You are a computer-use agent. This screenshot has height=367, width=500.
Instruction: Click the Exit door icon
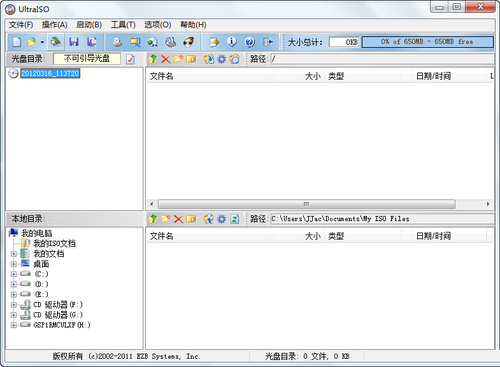(268, 42)
